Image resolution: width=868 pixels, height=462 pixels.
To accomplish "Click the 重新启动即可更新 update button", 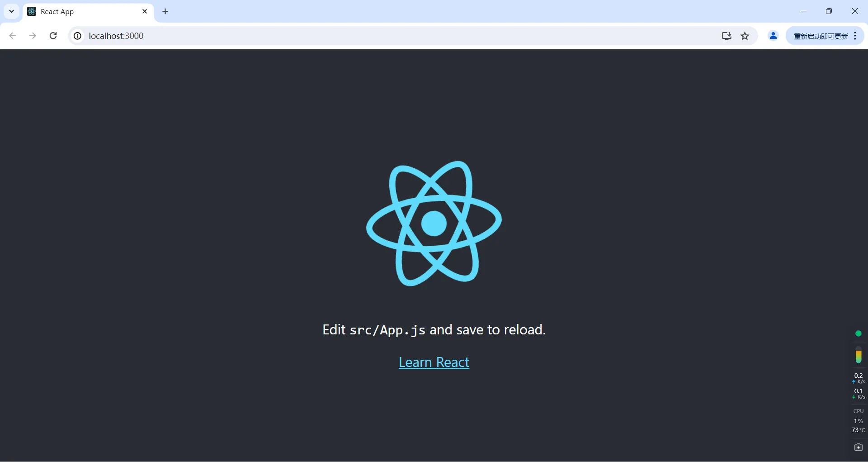I will (x=821, y=36).
